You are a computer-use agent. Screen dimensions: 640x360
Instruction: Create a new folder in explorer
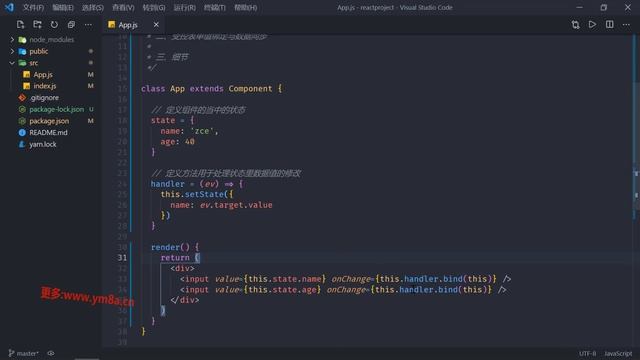pyautogui.click(x=38, y=24)
